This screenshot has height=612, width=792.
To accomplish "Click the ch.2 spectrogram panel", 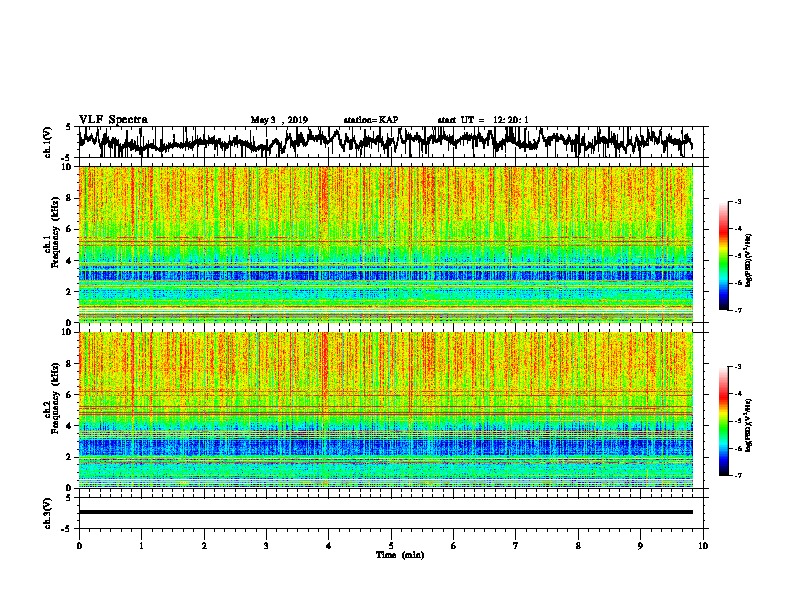I will pyautogui.click(x=386, y=410).
